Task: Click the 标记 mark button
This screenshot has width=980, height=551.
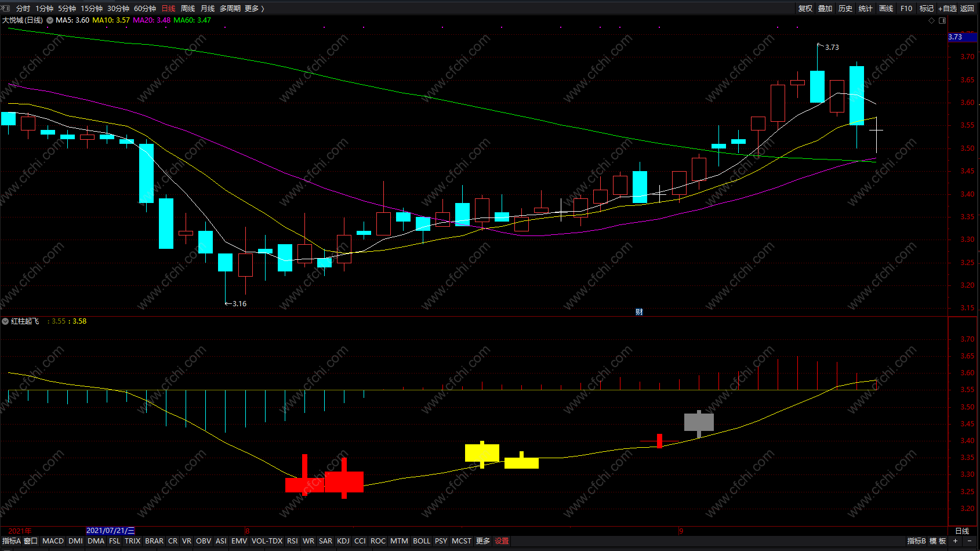Action: (x=927, y=8)
